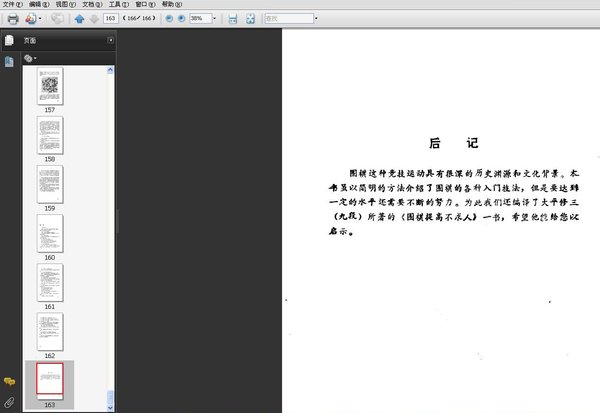Select page 161 thumbnail

tap(50, 282)
